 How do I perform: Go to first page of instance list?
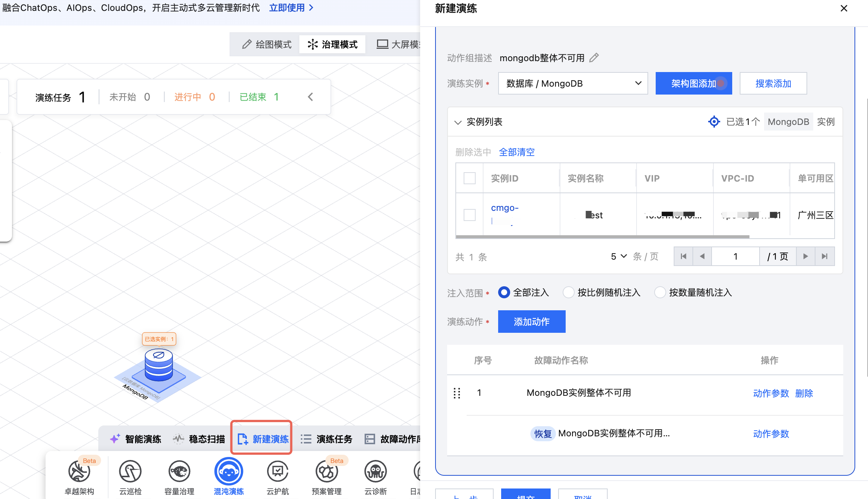pos(683,256)
